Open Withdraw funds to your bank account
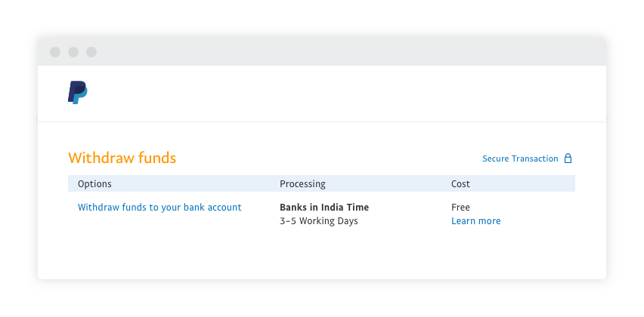The height and width of the screenshot is (317, 644). pos(159,208)
